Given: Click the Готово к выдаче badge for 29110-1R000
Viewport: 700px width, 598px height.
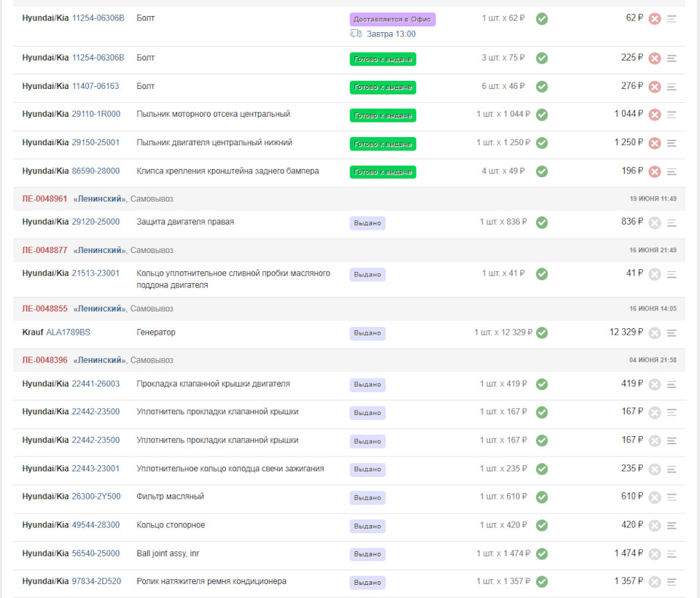Looking at the screenshot, I should click(383, 115).
